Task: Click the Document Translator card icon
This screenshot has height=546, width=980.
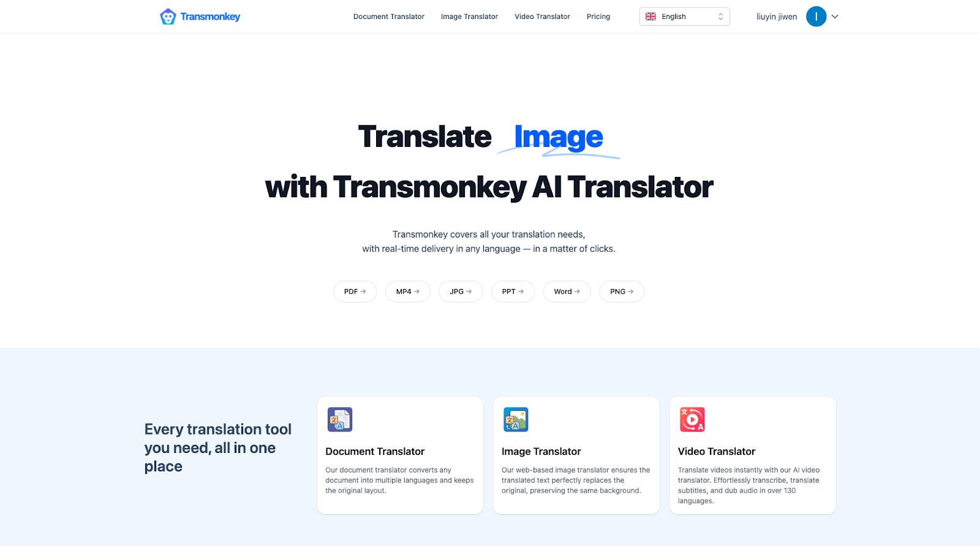Action: coord(340,419)
